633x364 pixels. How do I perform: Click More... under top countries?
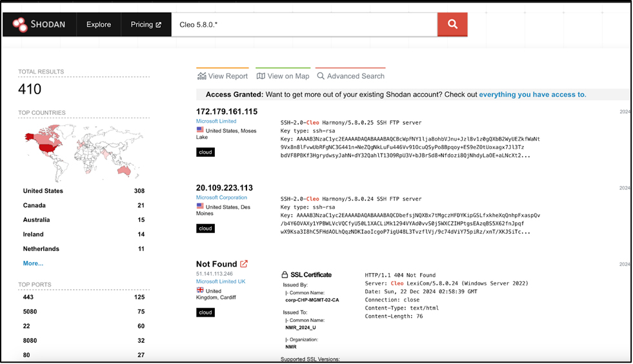tap(33, 263)
